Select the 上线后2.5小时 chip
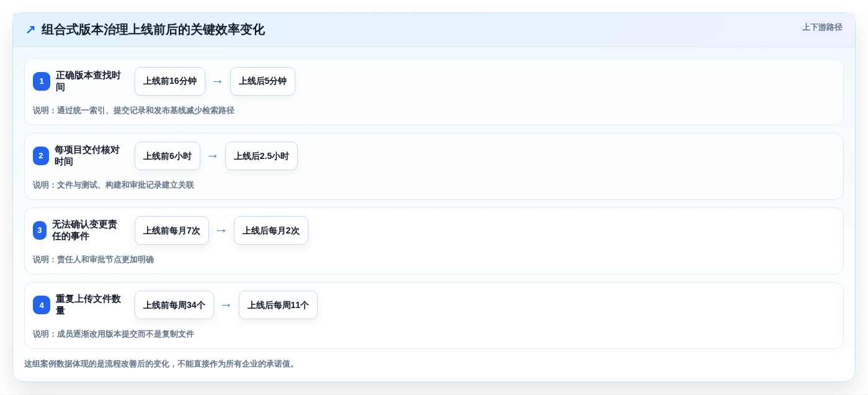 (x=261, y=156)
